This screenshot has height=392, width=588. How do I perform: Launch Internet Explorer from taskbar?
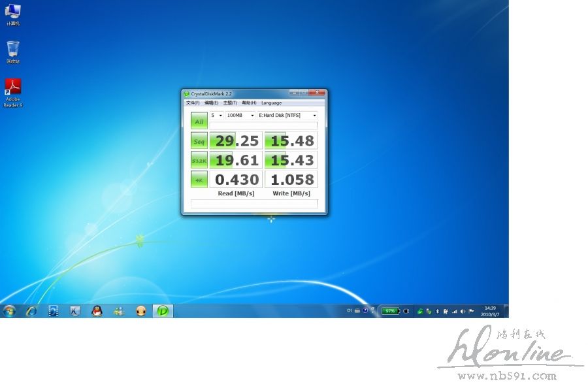[x=31, y=311]
